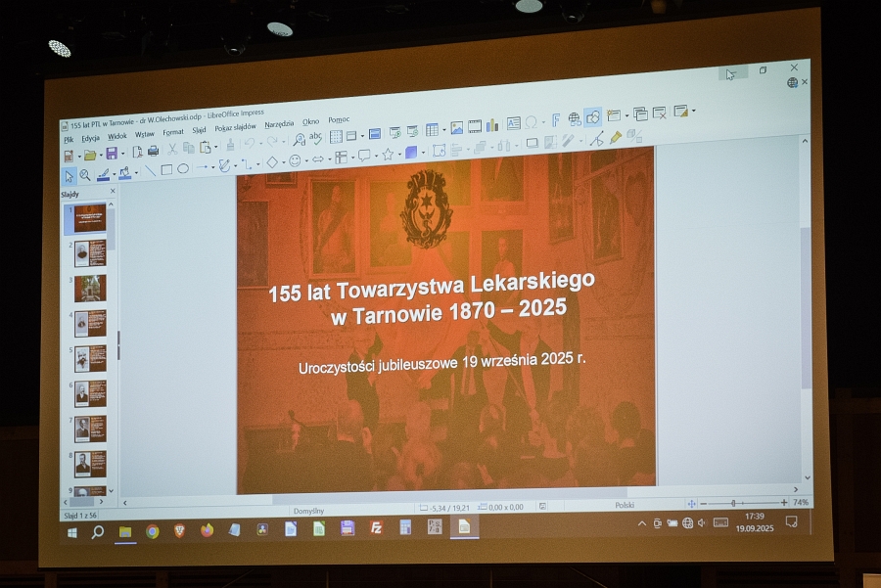
Task: Open the Narzędzia menu
Action: (279, 124)
